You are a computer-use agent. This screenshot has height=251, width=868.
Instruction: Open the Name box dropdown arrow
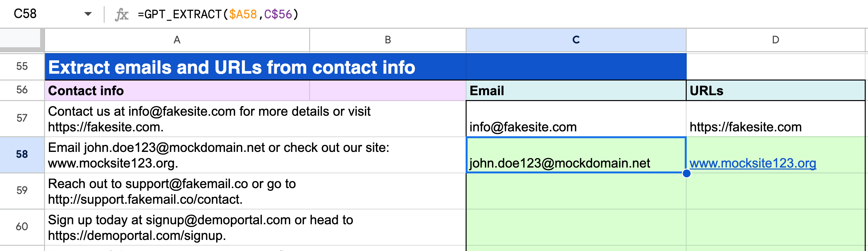88,14
